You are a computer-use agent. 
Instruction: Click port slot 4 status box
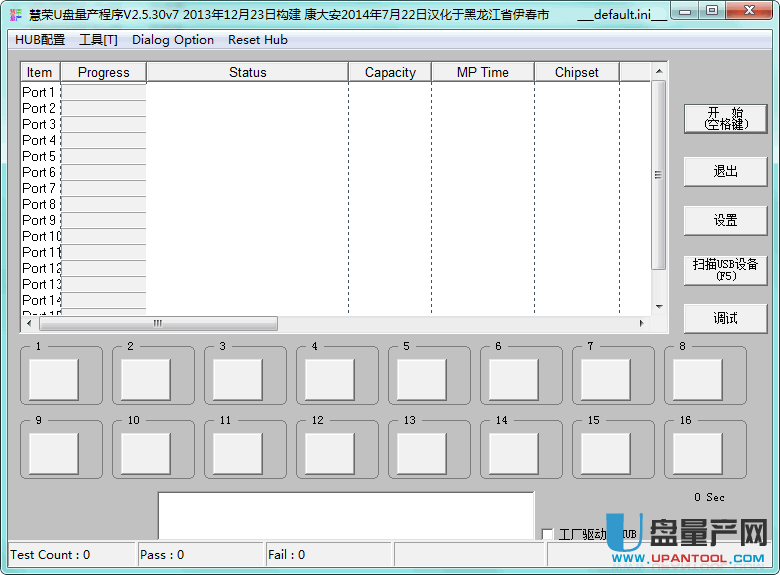(329, 380)
